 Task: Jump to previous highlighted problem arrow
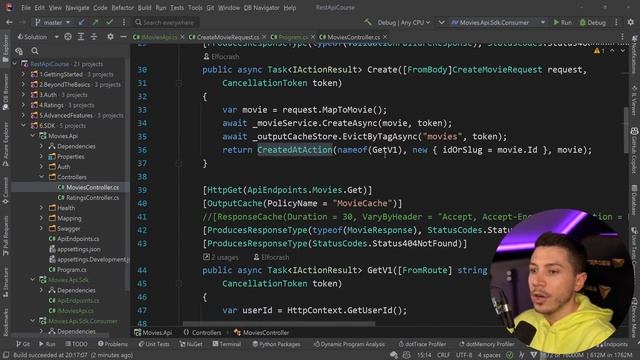pos(612,51)
